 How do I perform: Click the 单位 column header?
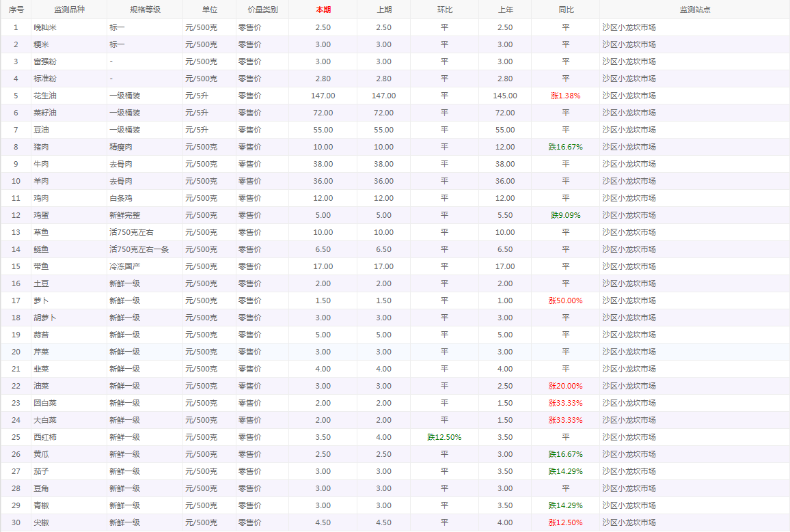point(210,10)
